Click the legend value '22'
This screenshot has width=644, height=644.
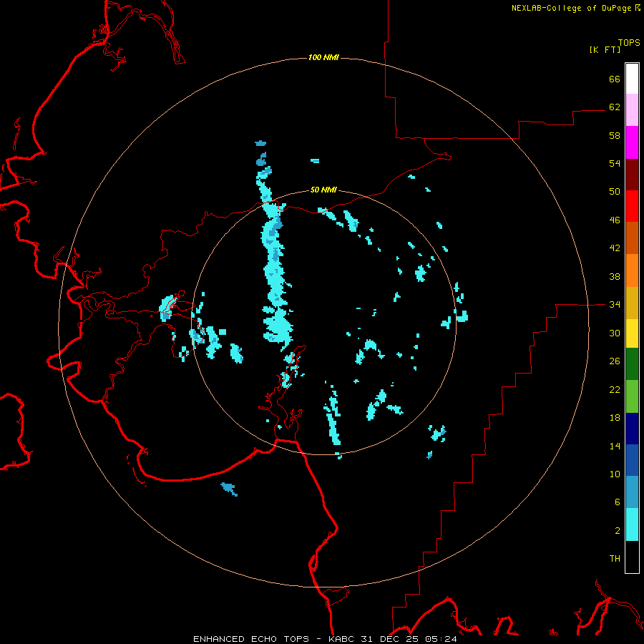615,390
